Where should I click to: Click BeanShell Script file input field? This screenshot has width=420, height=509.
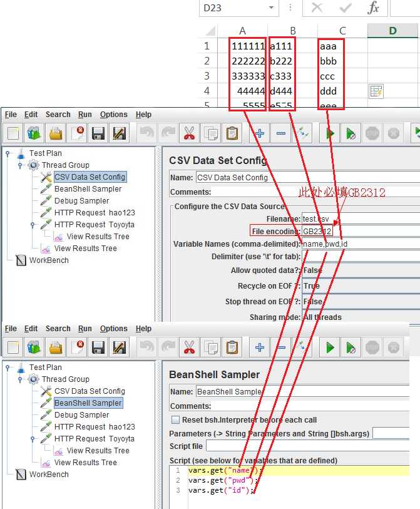coord(308,446)
